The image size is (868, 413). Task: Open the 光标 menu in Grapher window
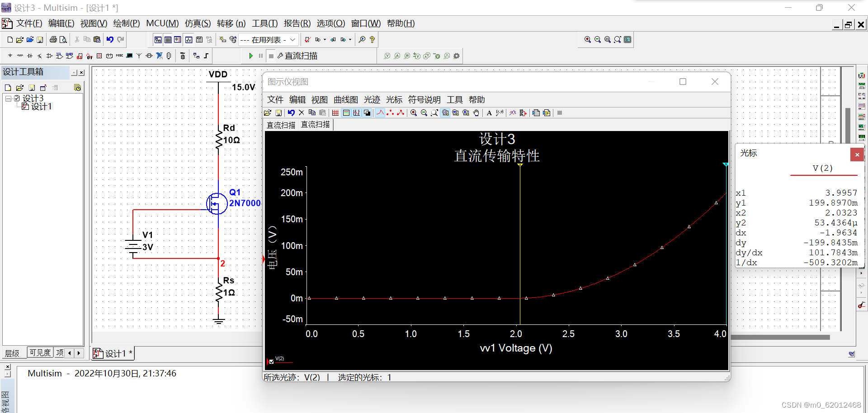tap(394, 100)
